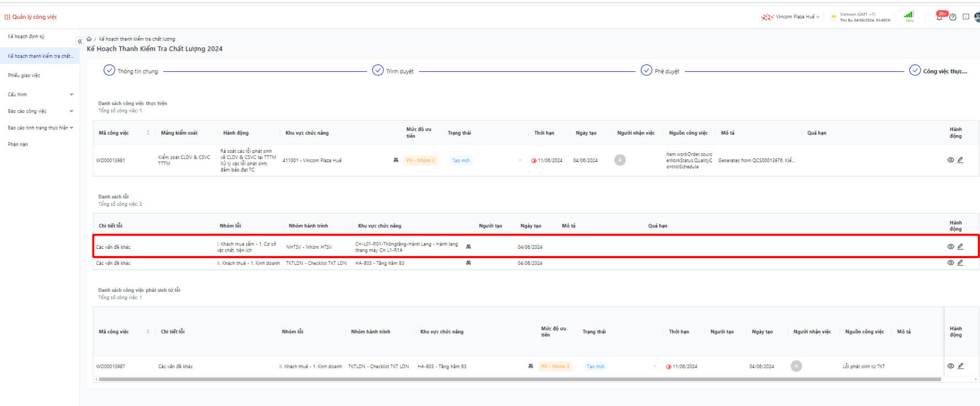Edit work order WO00013981 with pencil icon

click(960, 160)
